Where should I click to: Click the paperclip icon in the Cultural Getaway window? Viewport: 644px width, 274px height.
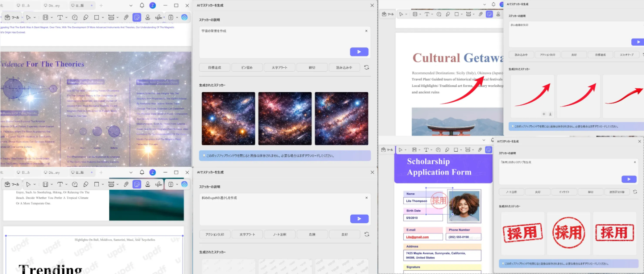tap(480, 14)
